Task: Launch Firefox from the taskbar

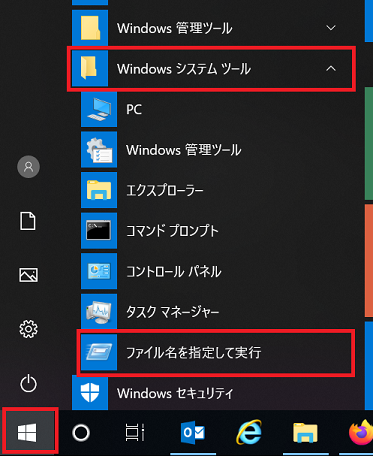Action: click(361, 433)
